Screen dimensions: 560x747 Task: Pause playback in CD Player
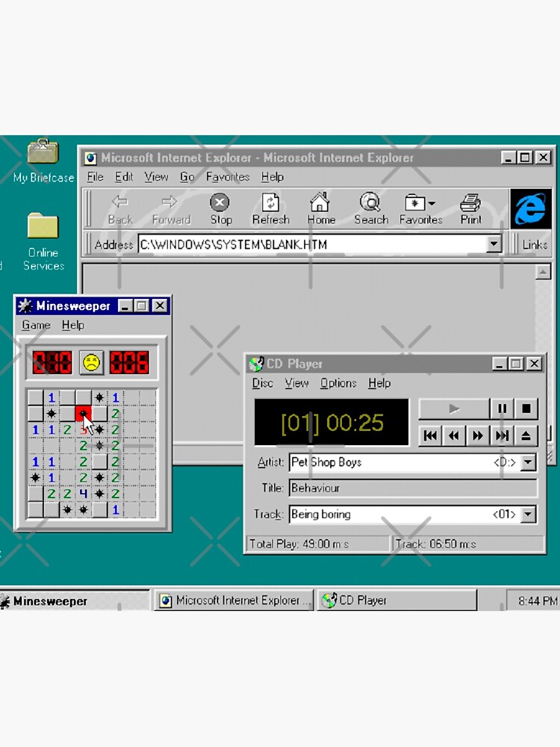[x=502, y=409]
